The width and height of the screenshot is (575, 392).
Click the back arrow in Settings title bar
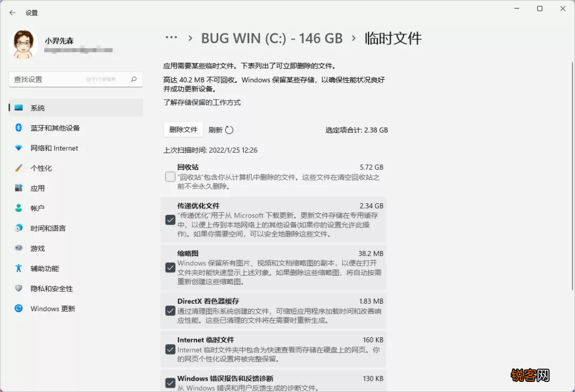click(12, 12)
